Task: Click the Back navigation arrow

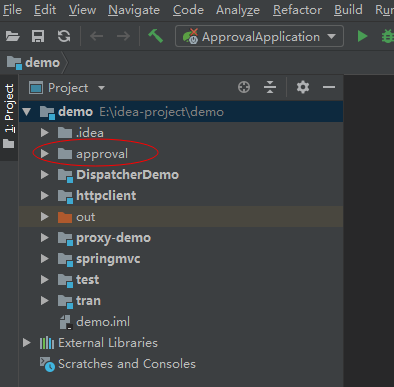Action: (97, 36)
